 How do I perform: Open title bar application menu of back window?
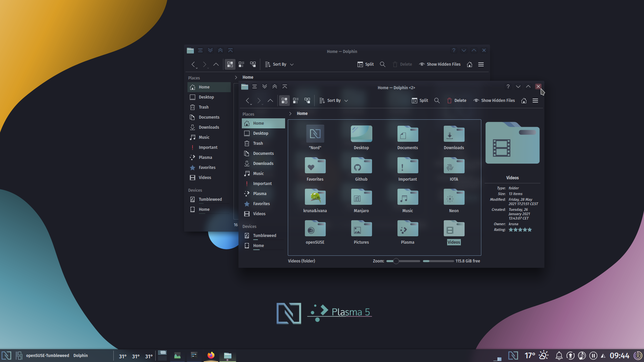click(200, 51)
